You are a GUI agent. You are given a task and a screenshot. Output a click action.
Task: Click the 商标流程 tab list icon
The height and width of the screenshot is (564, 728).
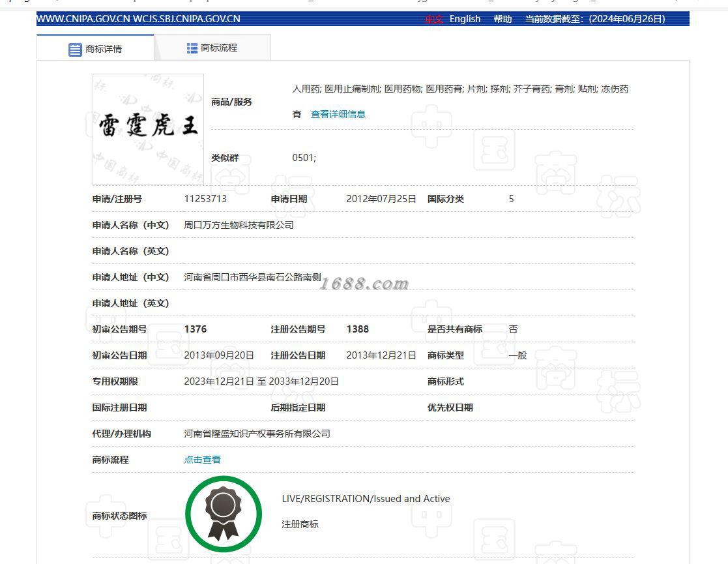point(192,48)
